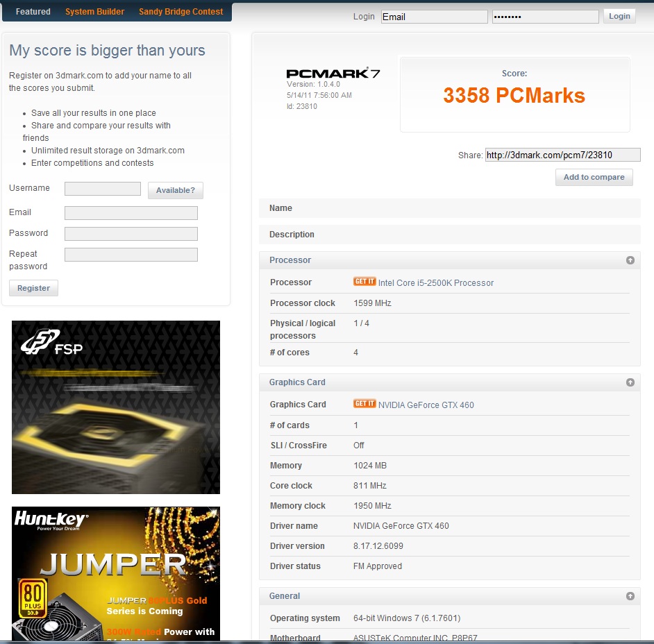The height and width of the screenshot is (644, 654).
Task: Click the 5/14/11 7:56:00 AM timestamp
Action: [319, 95]
